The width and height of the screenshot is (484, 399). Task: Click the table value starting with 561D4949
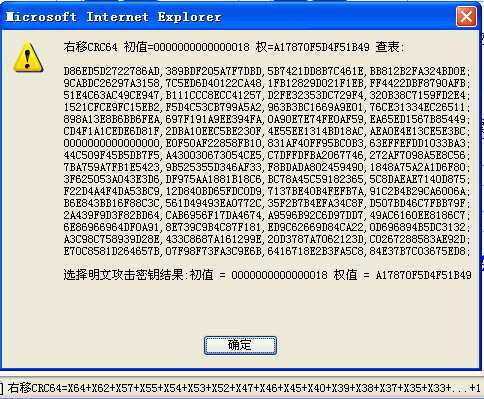point(213,203)
